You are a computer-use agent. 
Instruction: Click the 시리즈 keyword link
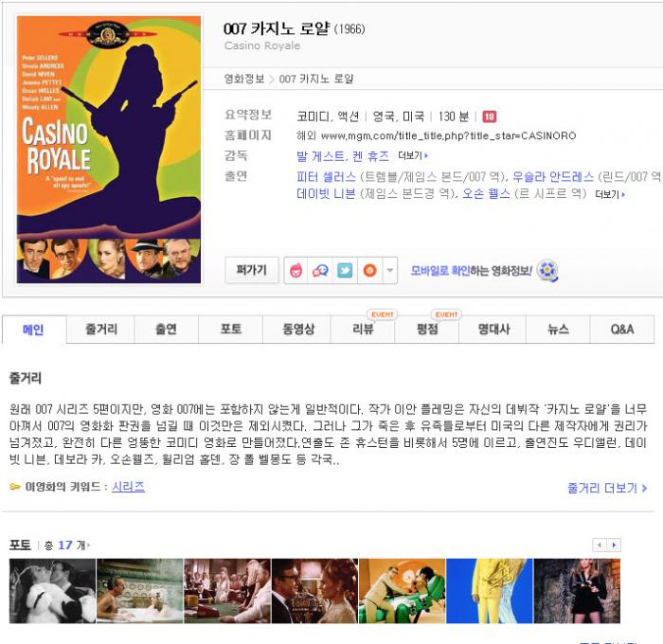click(x=128, y=487)
